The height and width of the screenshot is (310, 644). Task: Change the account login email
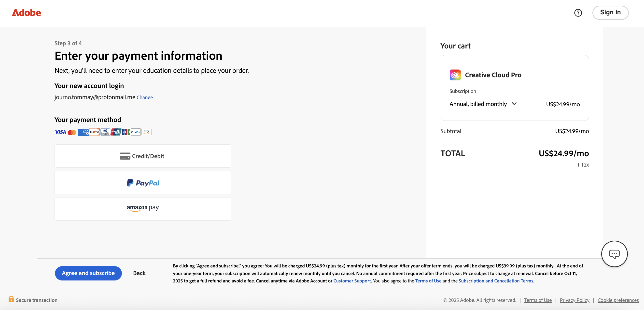tap(144, 97)
